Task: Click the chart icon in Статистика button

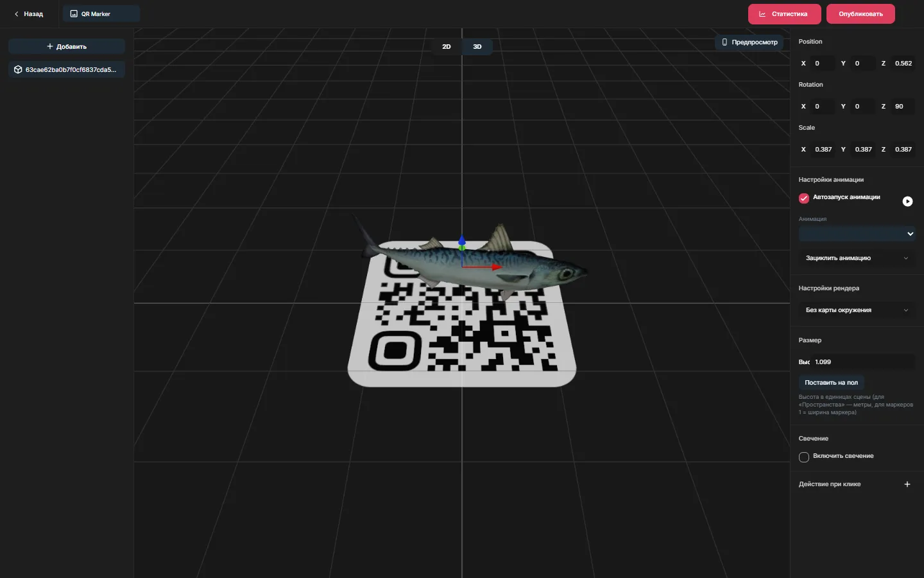Action: 762,14
